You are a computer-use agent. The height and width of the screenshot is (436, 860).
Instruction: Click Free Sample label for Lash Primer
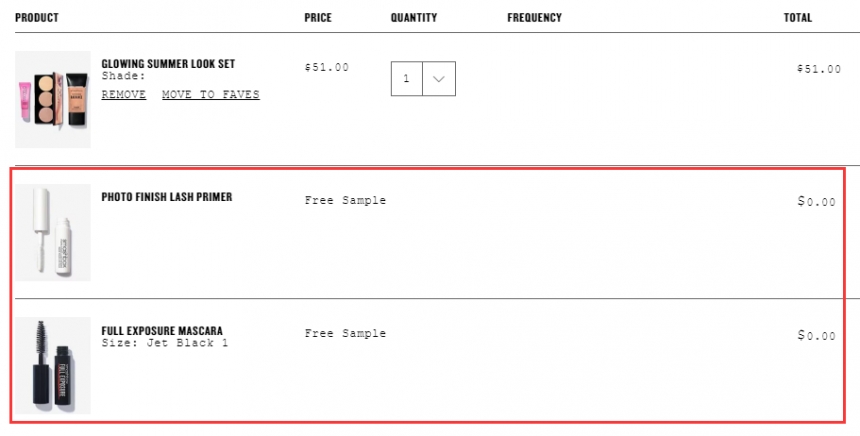[346, 200]
